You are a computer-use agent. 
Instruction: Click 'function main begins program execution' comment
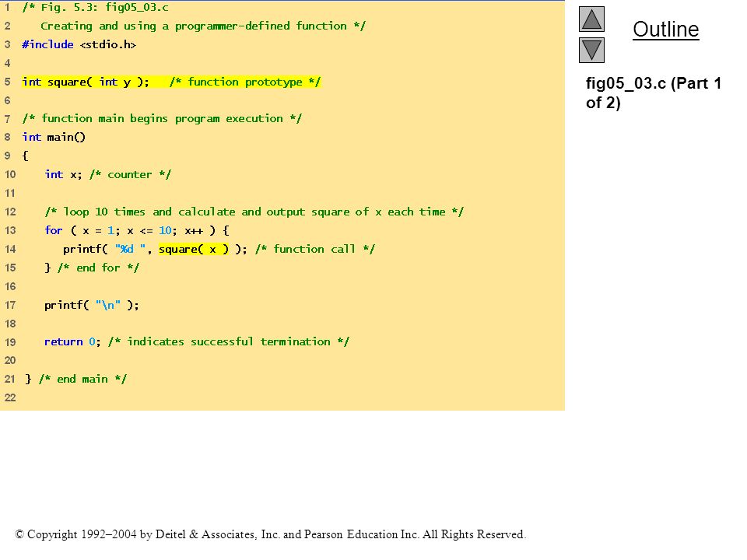point(162,118)
